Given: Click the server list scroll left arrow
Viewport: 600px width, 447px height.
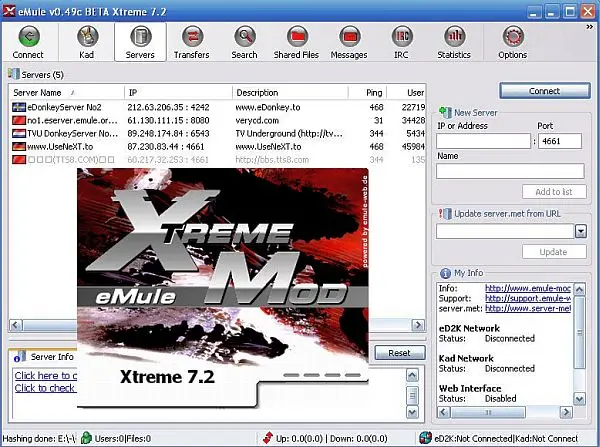Looking at the screenshot, I should pyautogui.click(x=16, y=325).
